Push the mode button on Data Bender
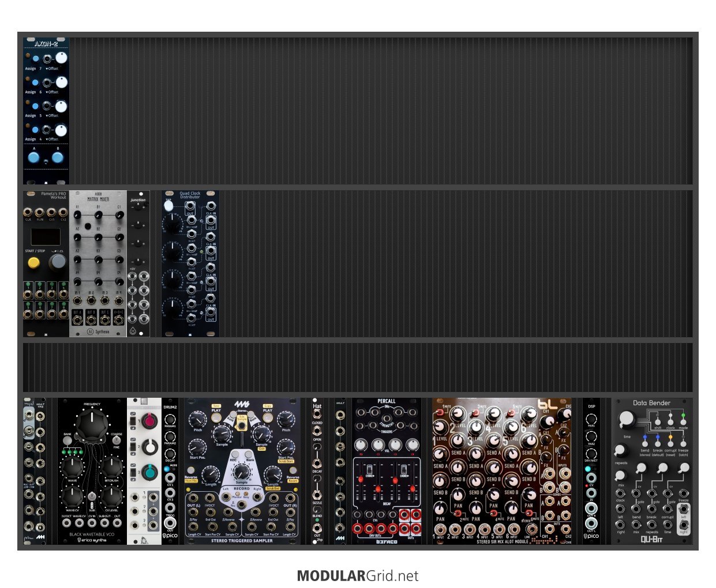The height and width of the screenshot is (588, 716). click(x=683, y=421)
